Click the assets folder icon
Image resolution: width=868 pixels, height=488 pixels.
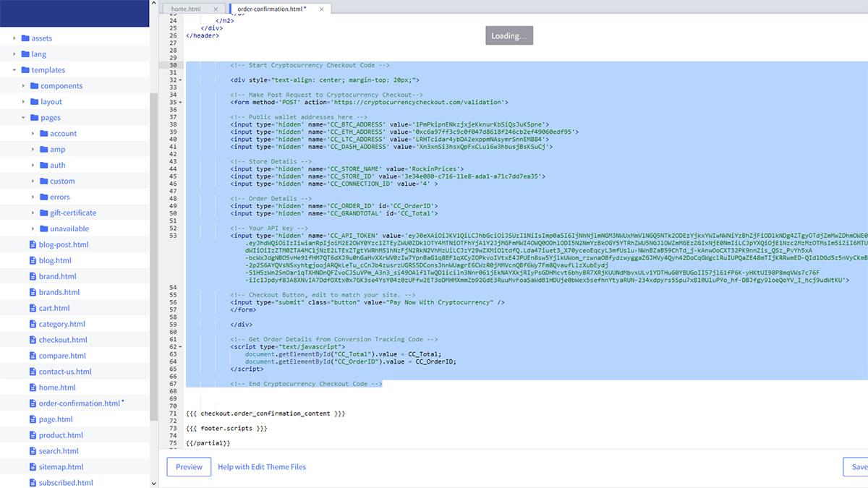(x=25, y=38)
